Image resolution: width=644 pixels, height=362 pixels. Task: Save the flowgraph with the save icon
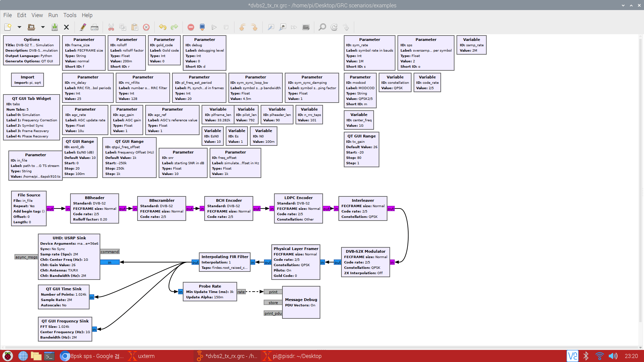pos(54,27)
